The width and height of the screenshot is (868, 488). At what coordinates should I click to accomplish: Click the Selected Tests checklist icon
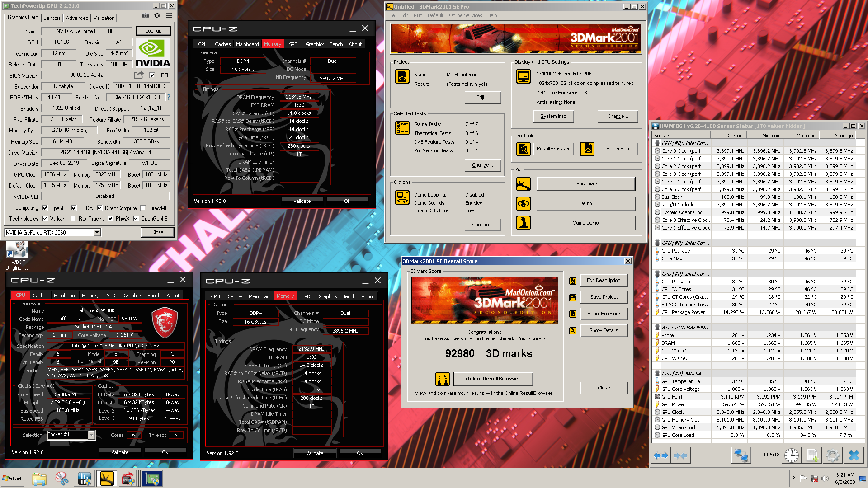click(402, 128)
